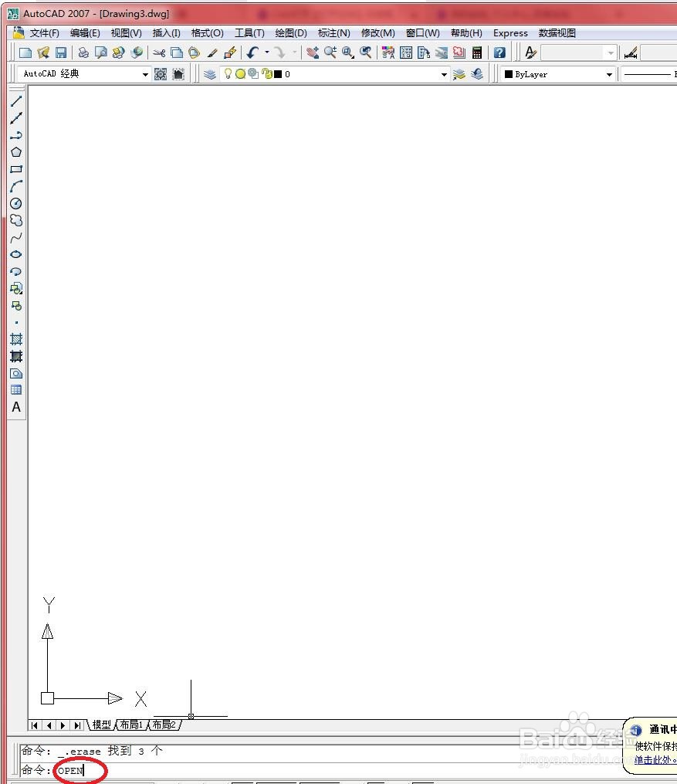Click the command line input field

tap(320, 770)
